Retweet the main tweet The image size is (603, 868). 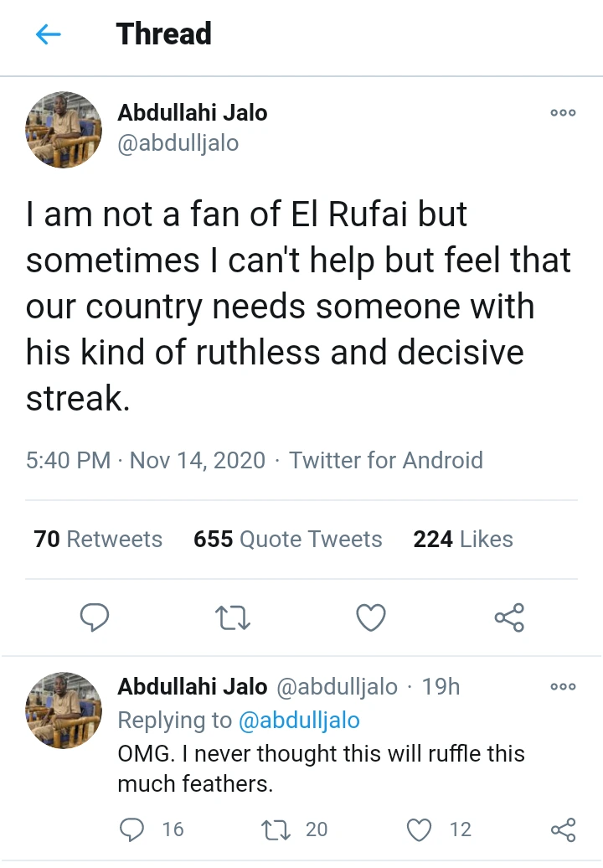click(233, 618)
